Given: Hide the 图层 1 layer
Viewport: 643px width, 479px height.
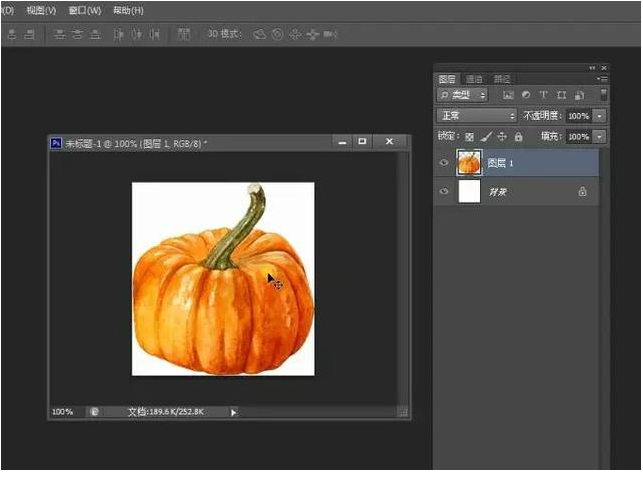Looking at the screenshot, I should [x=444, y=163].
